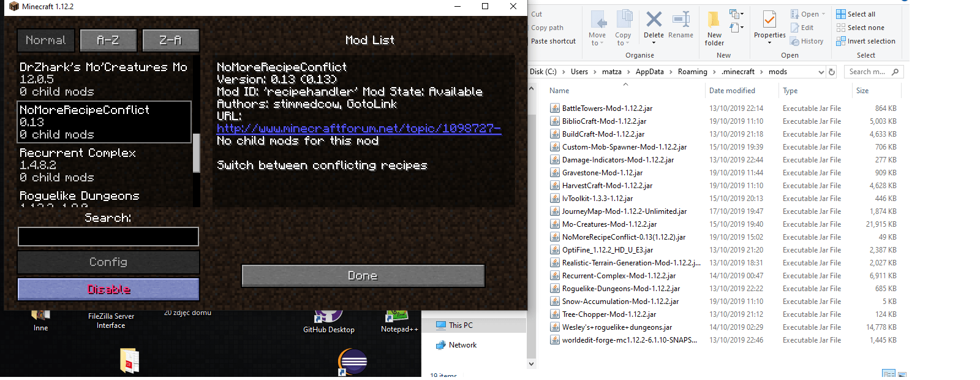Expand the Open button dropdown arrow
980x380 pixels.
point(823,14)
